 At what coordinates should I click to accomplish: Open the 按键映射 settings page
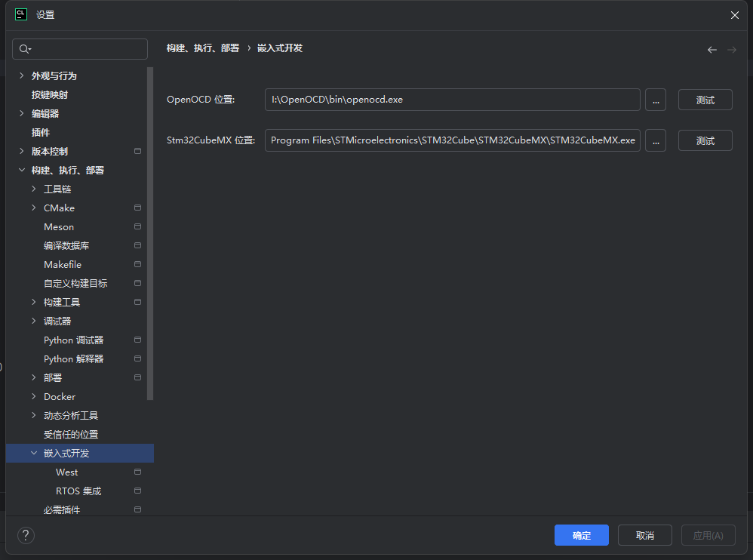[50, 94]
